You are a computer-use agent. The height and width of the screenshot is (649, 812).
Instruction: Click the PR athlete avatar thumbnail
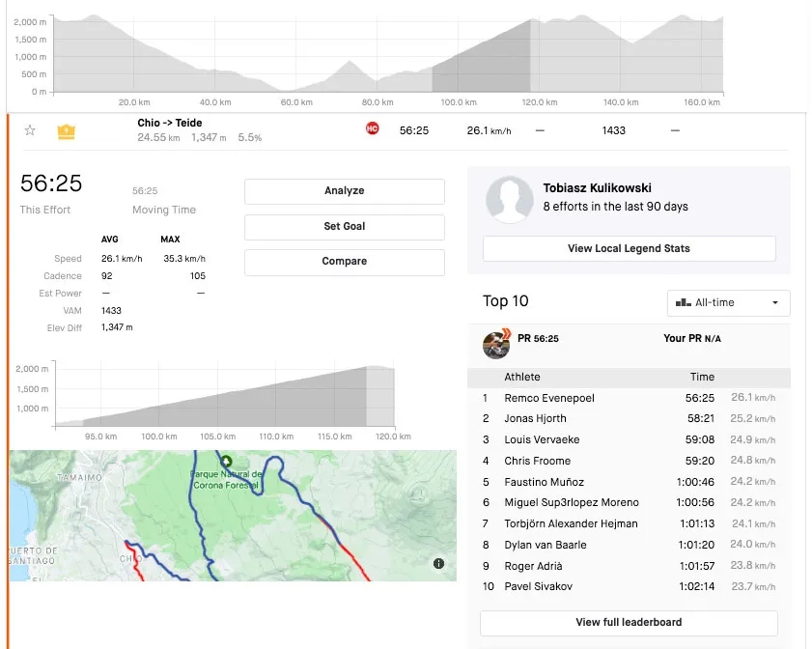[x=496, y=344]
